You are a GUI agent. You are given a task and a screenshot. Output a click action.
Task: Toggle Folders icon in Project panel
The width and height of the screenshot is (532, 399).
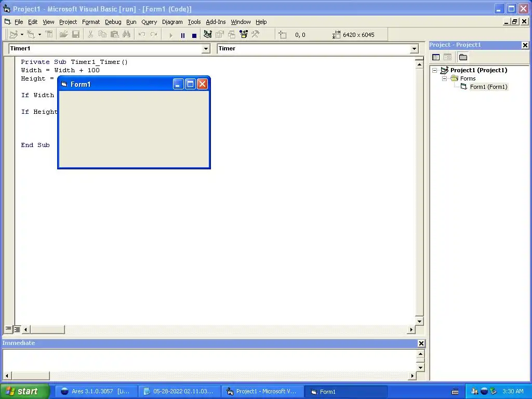pos(463,57)
